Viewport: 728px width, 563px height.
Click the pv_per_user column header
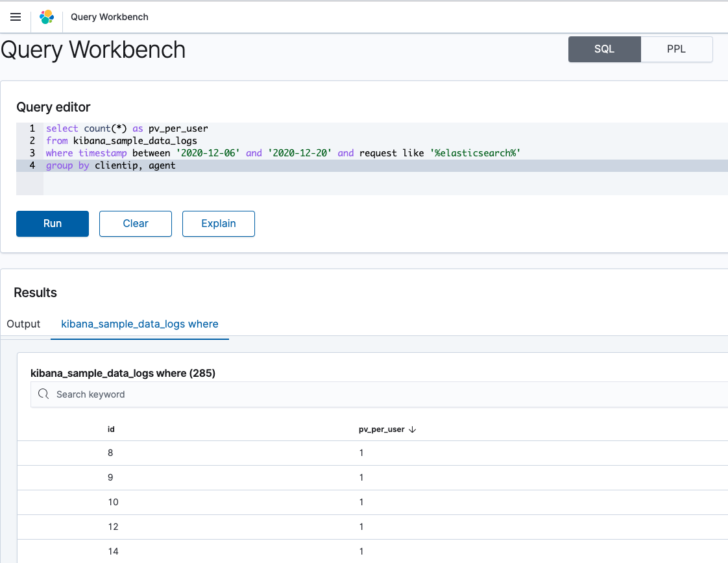382,429
